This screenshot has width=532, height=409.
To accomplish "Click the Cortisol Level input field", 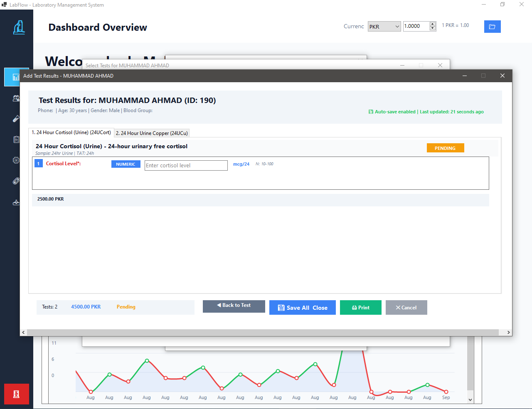I will pos(186,165).
